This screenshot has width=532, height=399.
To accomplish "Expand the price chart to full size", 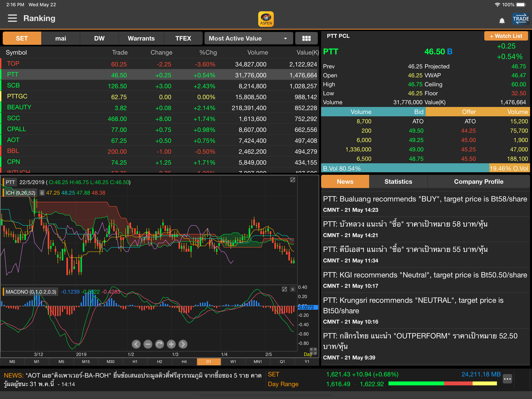I will tap(292, 180).
